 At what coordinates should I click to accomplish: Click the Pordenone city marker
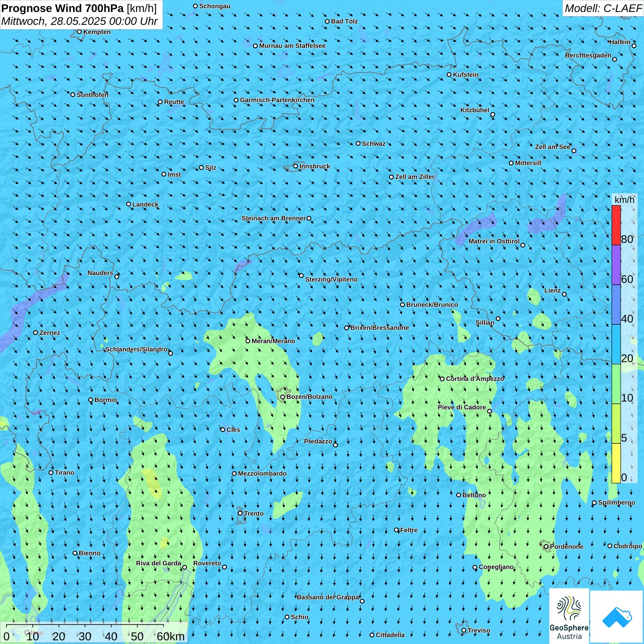(546, 546)
